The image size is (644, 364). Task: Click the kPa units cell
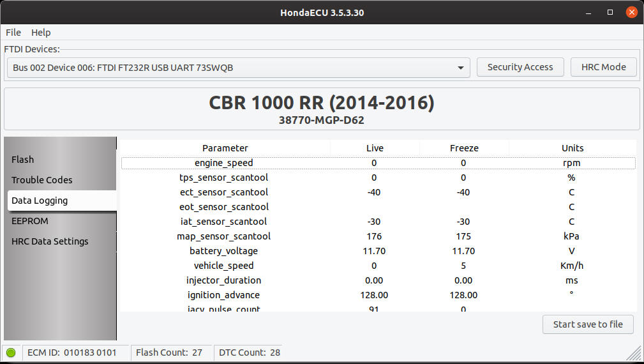[571, 236]
